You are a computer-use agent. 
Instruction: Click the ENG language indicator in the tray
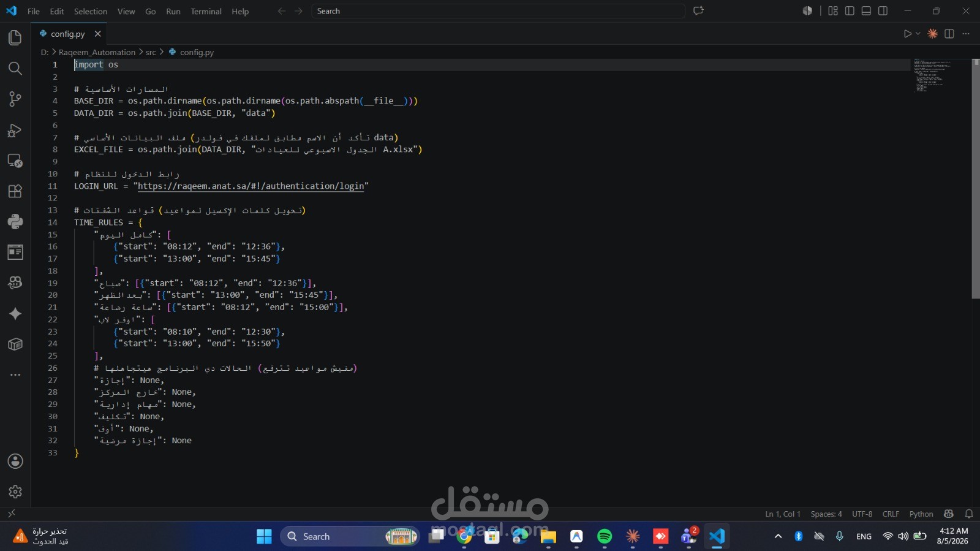coord(864,536)
